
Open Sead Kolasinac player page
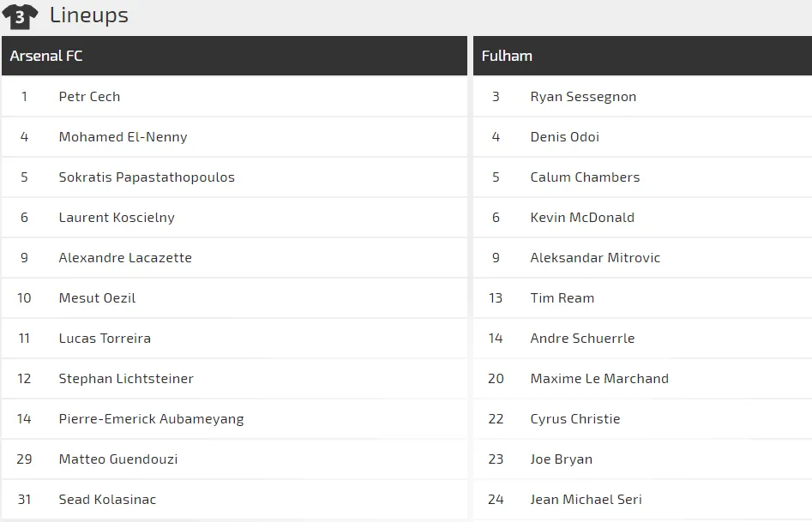point(107,499)
